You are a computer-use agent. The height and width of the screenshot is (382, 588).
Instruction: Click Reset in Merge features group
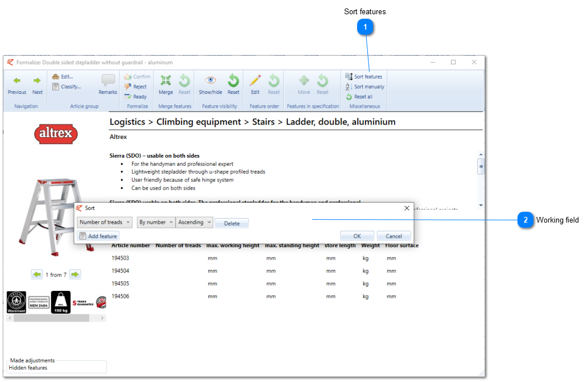point(184,84)
